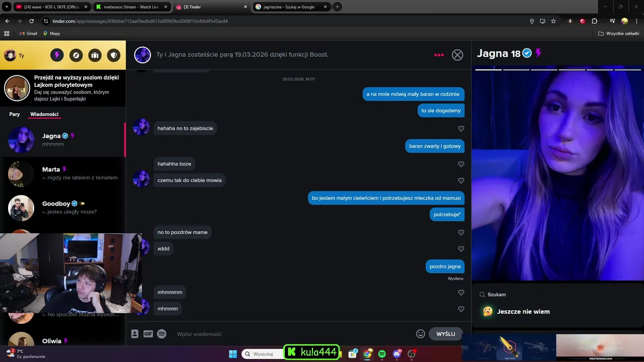Like the message 'hahahha boze'
The height and width of the screenshot is (362, 644).
(x=461, y=164)
